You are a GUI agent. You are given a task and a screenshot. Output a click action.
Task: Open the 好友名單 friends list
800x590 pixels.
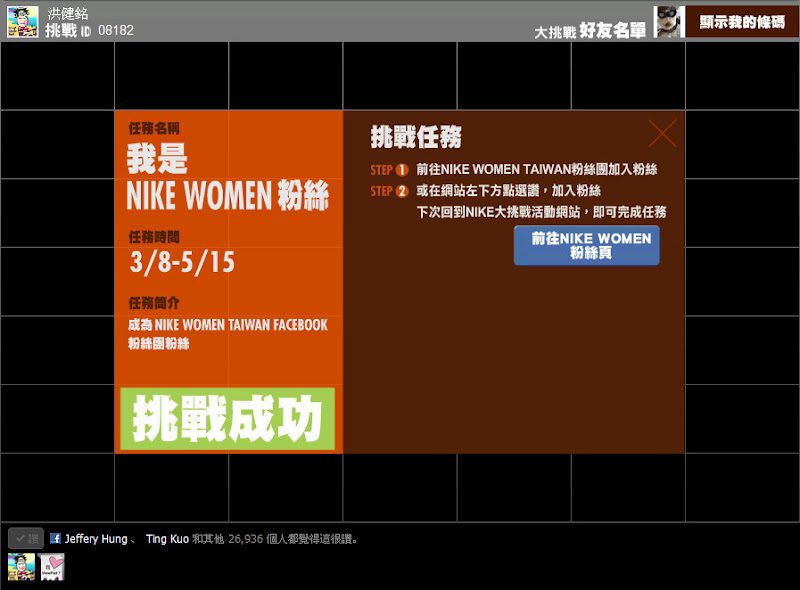point(613,31)
